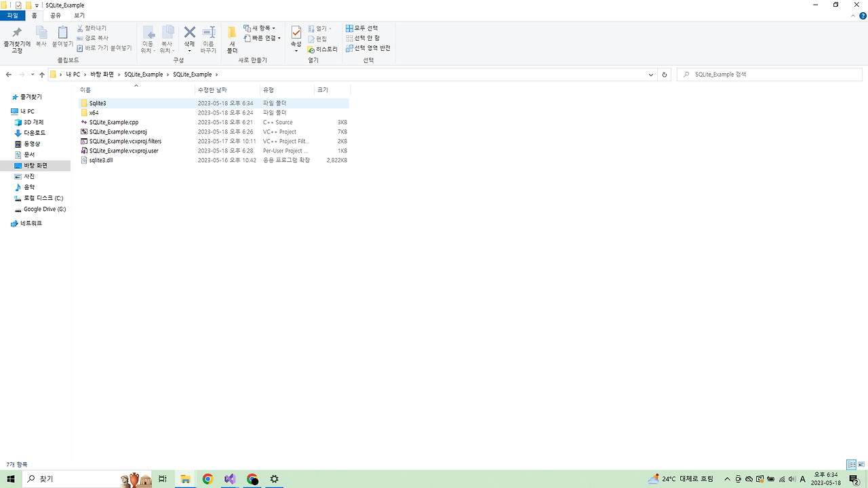Select the SQLite_Example.cpp file
Viewport: 868px width, 488px height.
pos(214,122)
